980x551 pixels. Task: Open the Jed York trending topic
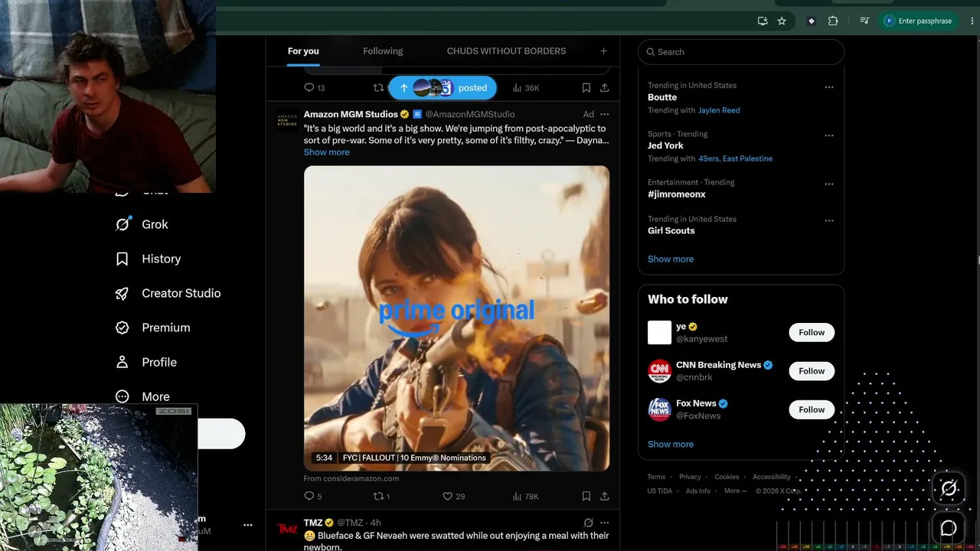665,145
